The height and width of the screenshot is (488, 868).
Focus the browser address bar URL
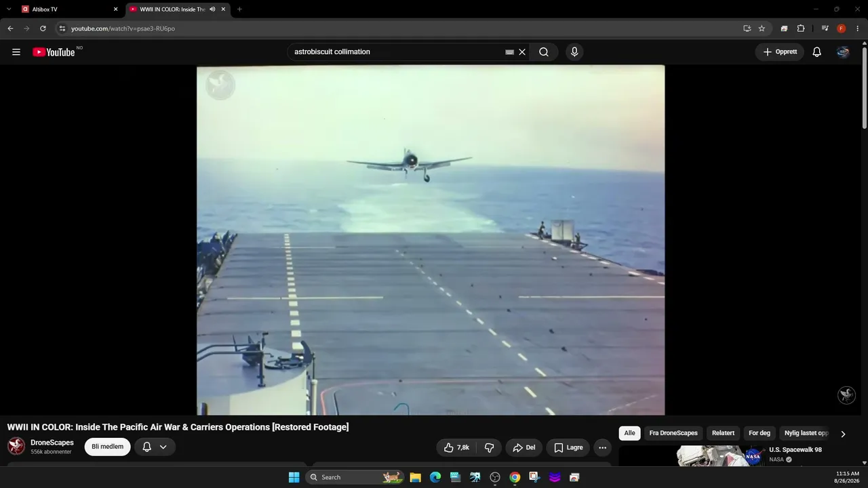123,28
